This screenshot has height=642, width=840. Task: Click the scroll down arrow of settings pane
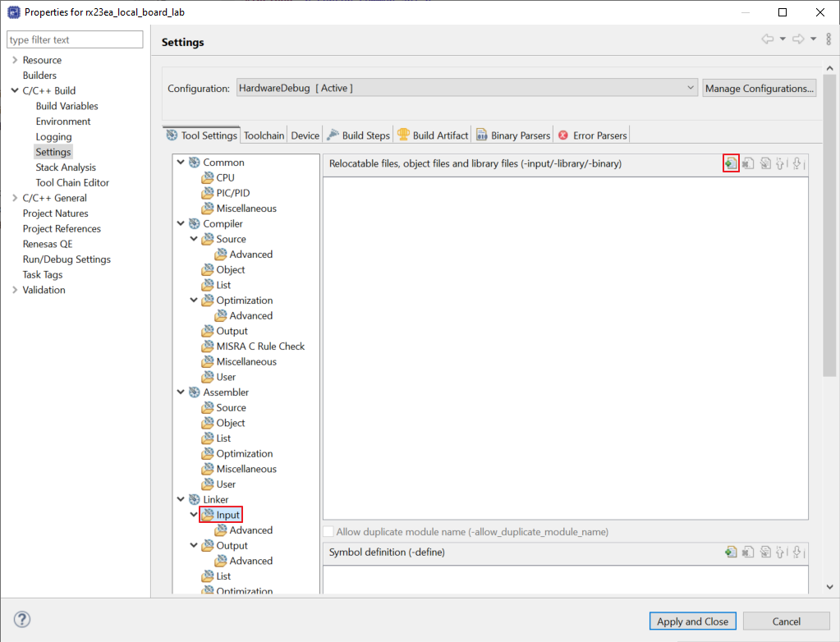click(829, 587)
